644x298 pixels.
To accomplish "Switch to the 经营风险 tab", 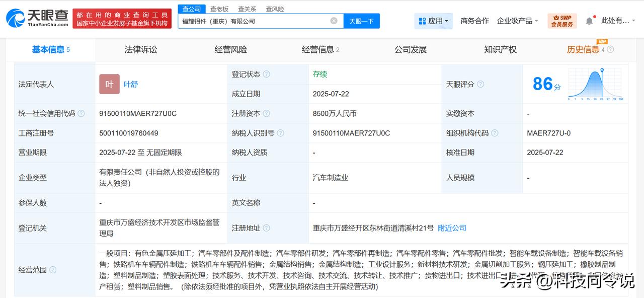I will click(231, 49).
